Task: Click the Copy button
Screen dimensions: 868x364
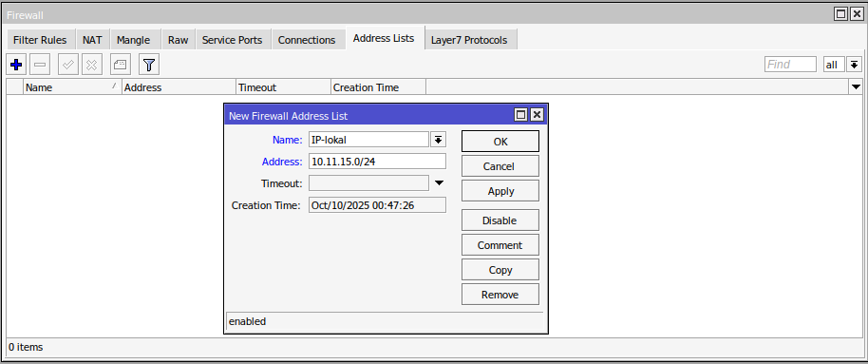Action: tap(500, 270)
